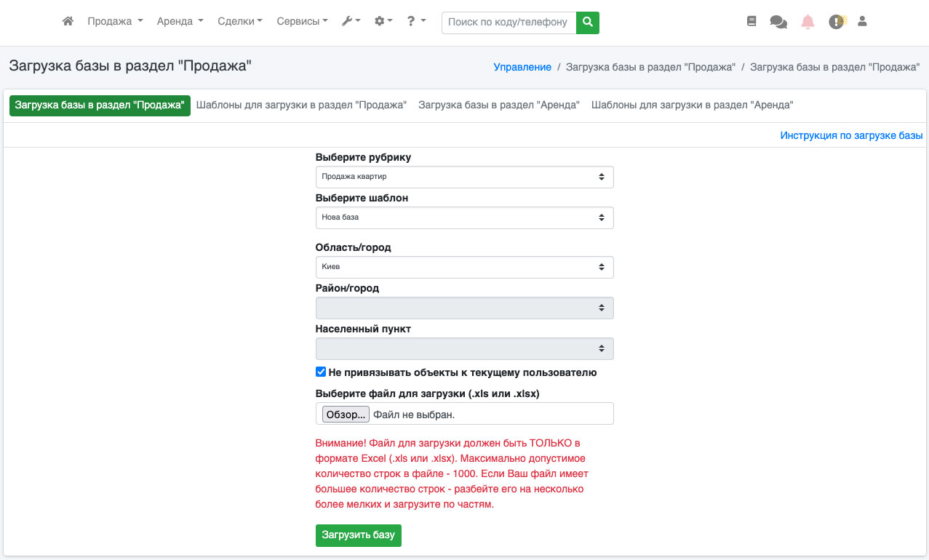This screenshot has height=560, width=929.
Task: Switch to the Загрузка базы в раздел "Аренда" tab
Action: pyautogui.click(x=498, y=105)
